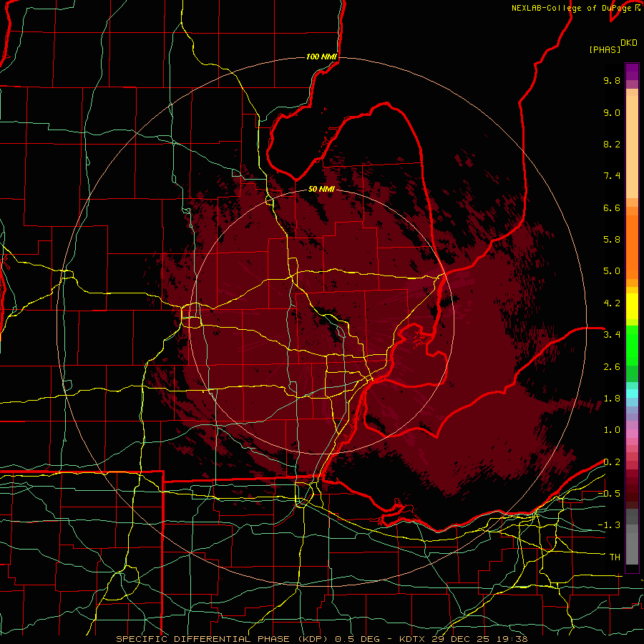The width and height of the screenshot is (644, 644).
Task: Click the 5.8 color scale value
Action: [612, 240]
